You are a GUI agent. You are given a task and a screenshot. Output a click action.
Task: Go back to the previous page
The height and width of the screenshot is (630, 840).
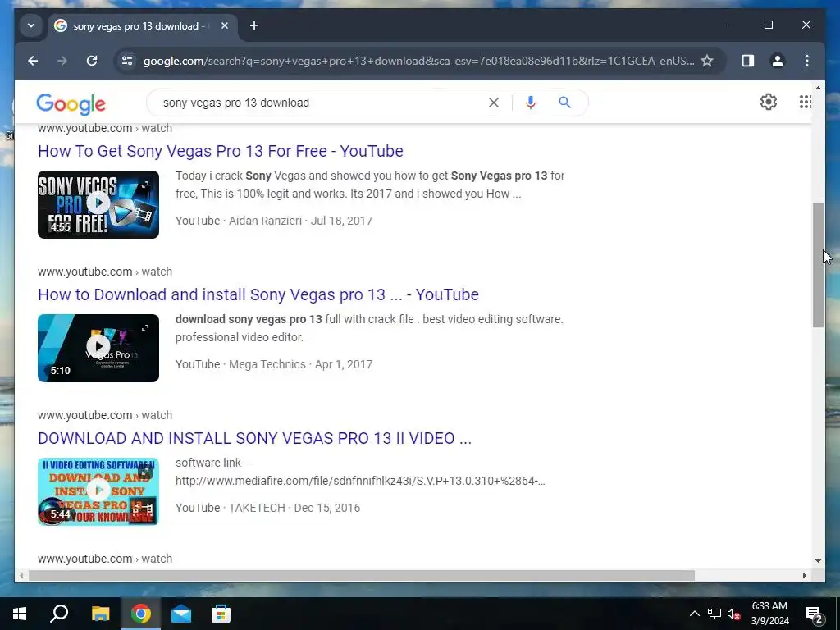(33, 61)
